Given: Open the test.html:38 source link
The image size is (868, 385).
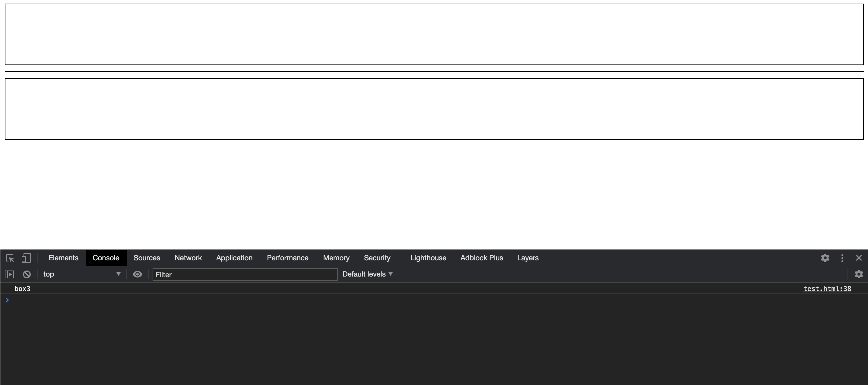Looking at the screenshot, I should [827, 289].
